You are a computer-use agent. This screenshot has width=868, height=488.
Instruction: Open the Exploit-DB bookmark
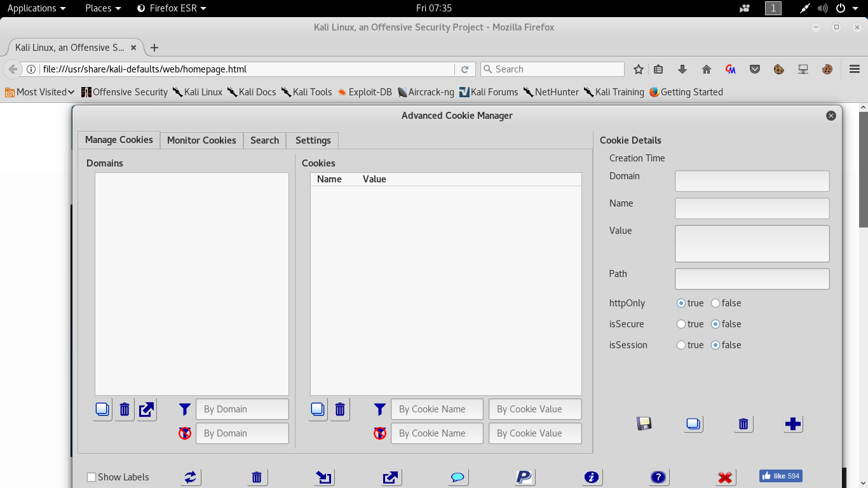coord(365,92)
